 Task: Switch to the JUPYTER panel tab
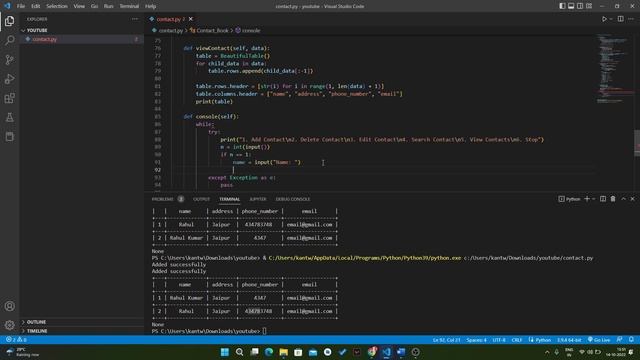(258, 199)
